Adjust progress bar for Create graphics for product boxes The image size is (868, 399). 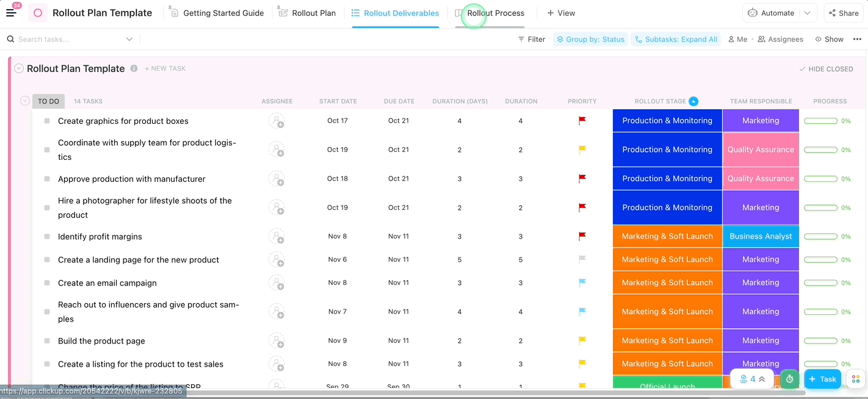click(820, 121)
